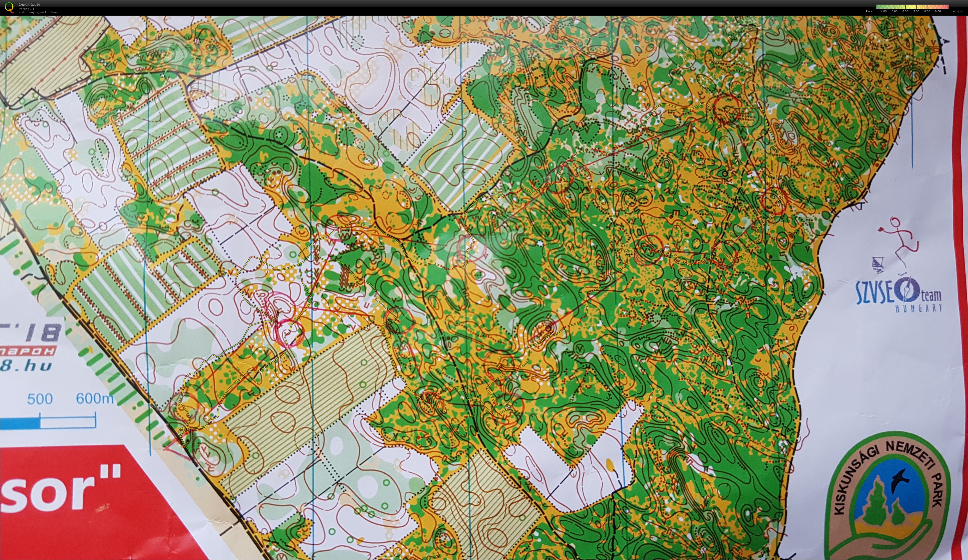Click the 4:00 pace value
This screenshot has height=560, width=968.
[884, 12]
